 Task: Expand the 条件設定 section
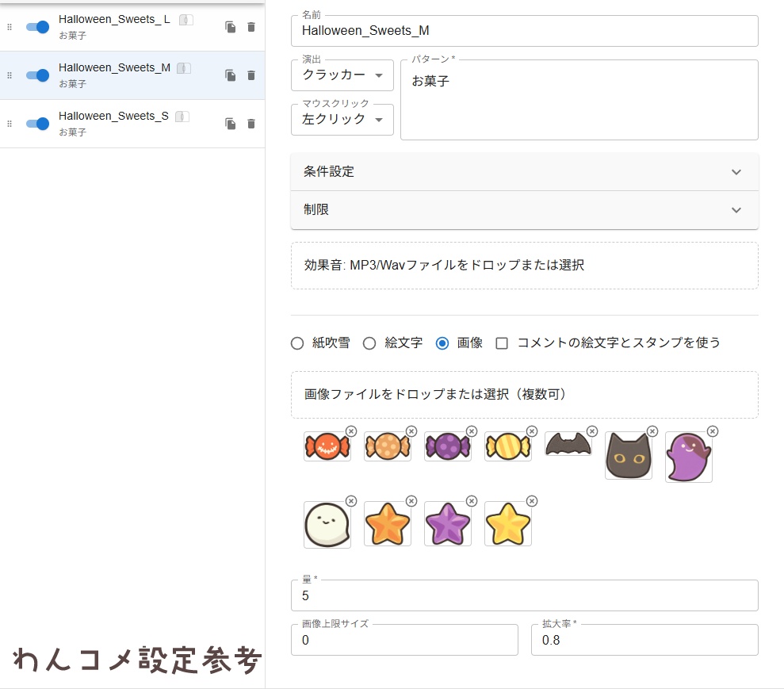point(523,171)
